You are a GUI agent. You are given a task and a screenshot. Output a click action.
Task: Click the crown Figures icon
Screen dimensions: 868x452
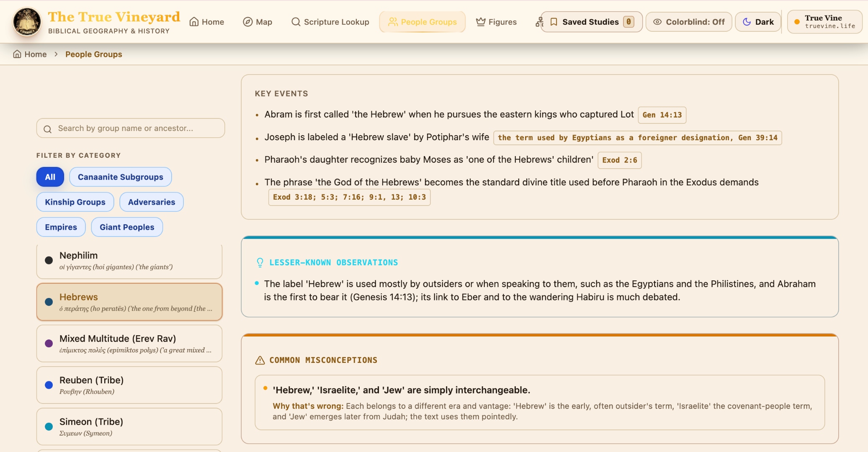[481, 22]
